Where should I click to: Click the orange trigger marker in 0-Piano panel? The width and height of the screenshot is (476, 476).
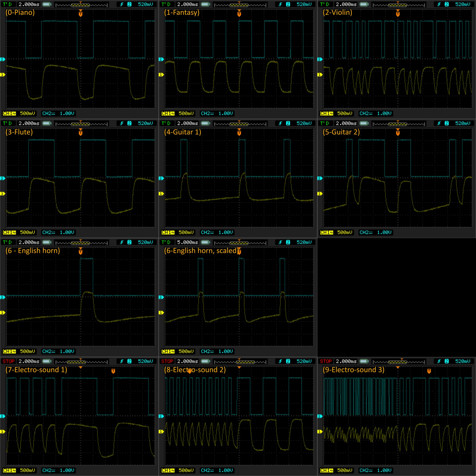pyautogui.click(x=80, y=14)
